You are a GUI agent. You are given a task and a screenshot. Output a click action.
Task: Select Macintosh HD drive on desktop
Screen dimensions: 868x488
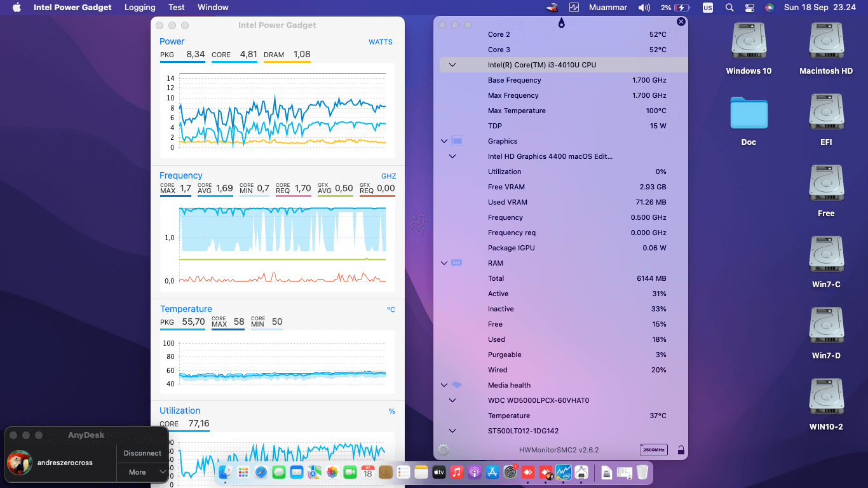826,48
